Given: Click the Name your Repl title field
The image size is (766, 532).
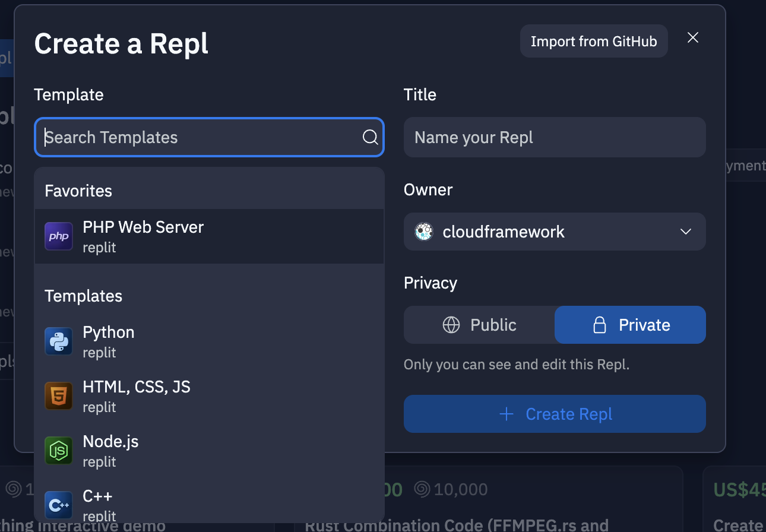Looking at the screenshot, I should coord(555,137).
